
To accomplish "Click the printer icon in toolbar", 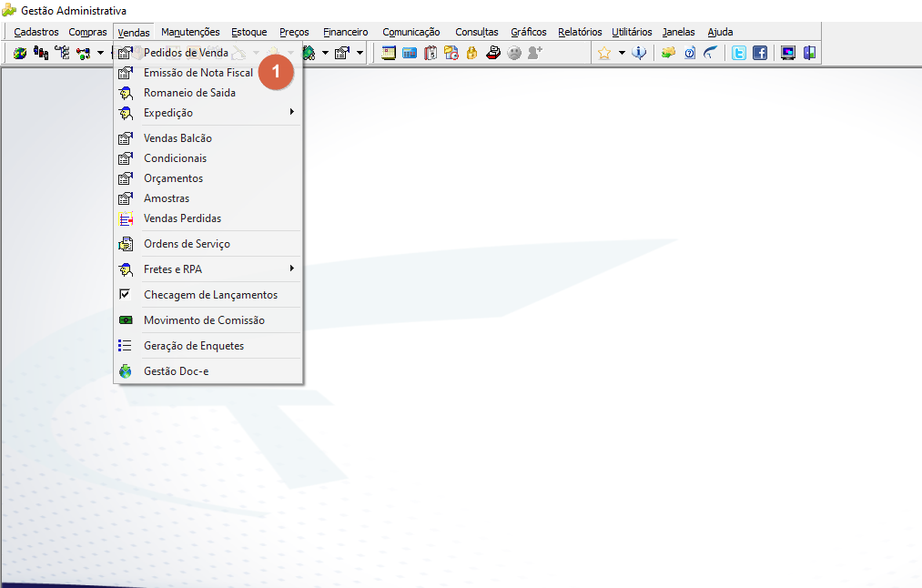I will [493, 53].
